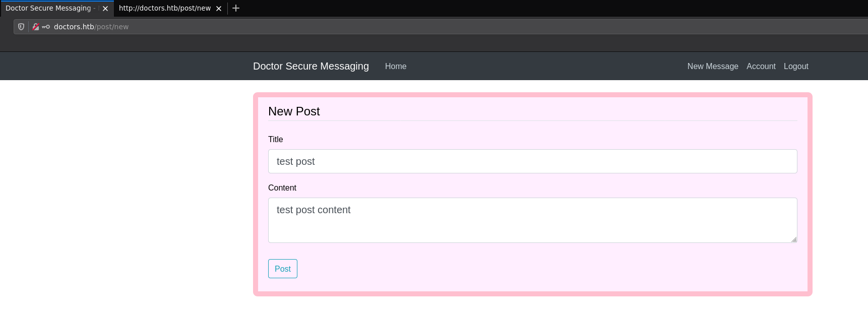Open the Account page
The width and height of the screenshot is (868, 311).
click(x=761, y=66)
